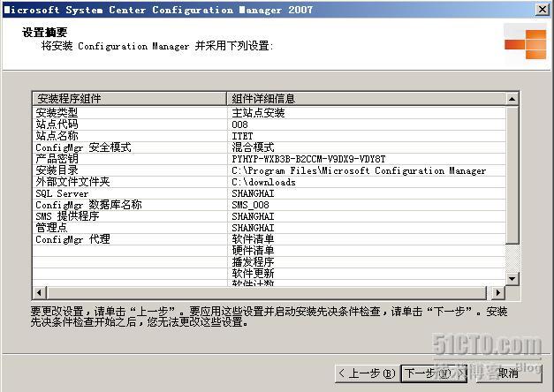This screenshot has width=554, height=392.
Task: Click the SHANGHAI value for SQL Server
Action: (253, 193)
